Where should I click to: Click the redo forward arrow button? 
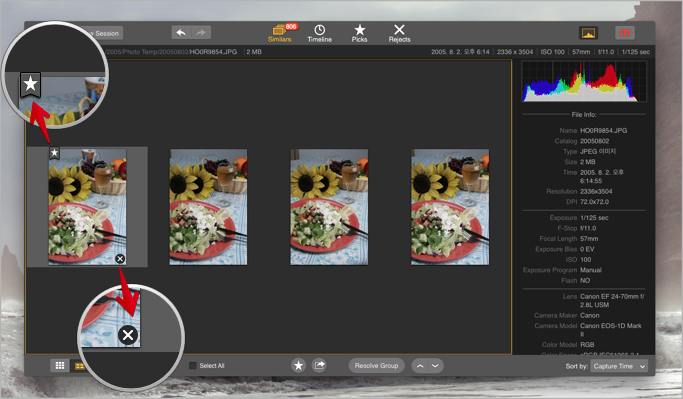(201, 33)
